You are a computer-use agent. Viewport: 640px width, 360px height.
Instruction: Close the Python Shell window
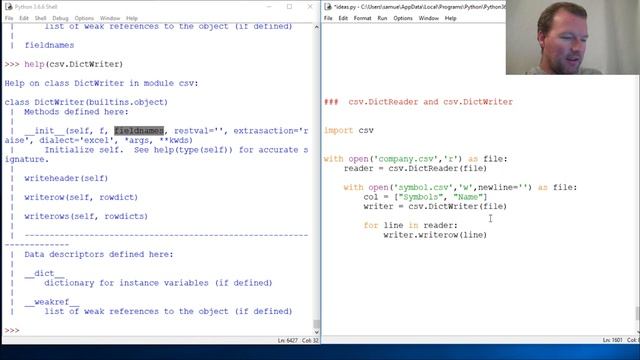(x=310, y=7)
